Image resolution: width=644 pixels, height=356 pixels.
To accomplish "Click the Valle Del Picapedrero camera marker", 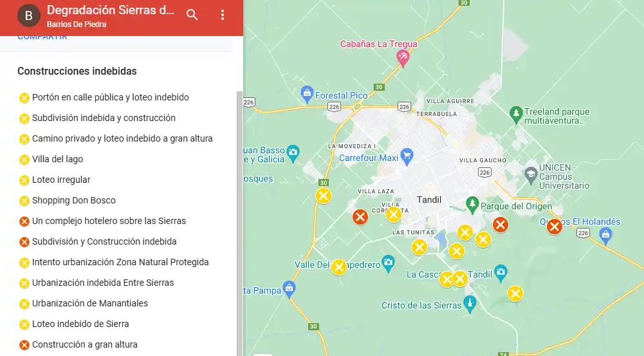I will (x=388, y=263).
